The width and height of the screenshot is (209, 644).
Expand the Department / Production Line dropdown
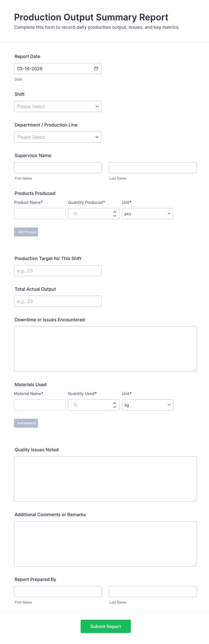point(58,137)
